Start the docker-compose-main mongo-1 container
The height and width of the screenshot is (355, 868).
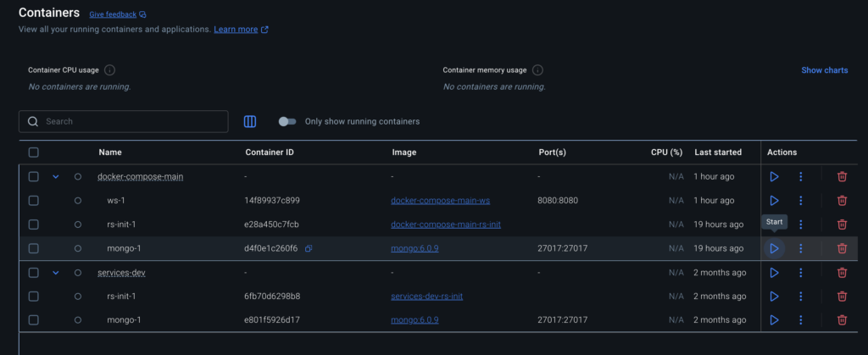[774, 248]
